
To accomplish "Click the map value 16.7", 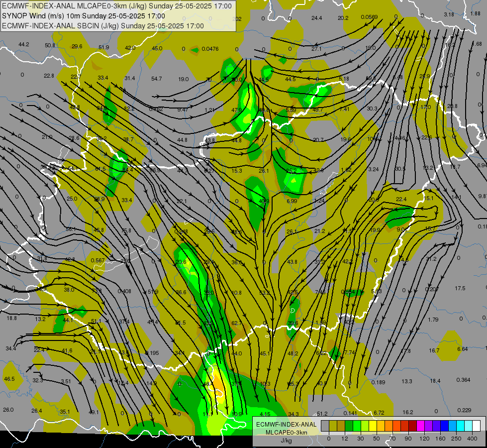I will click(x=434, y=351).
